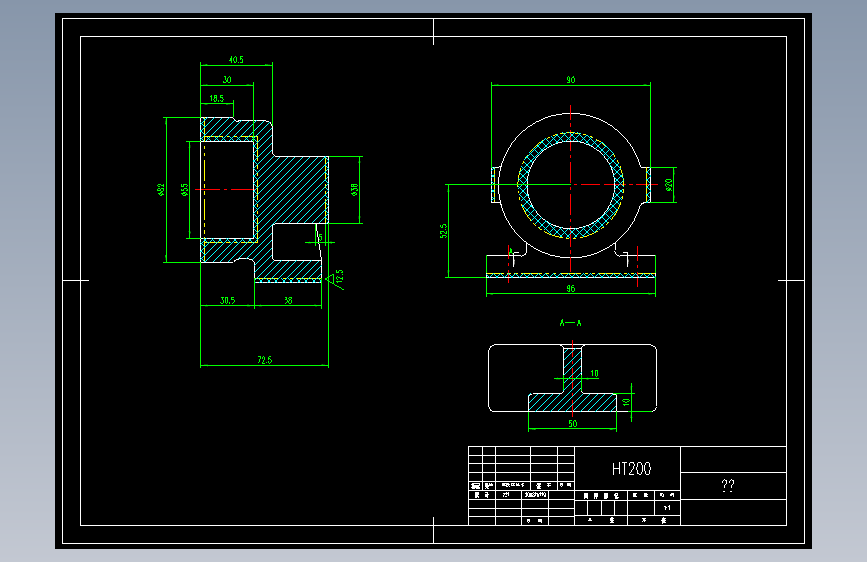Select the 96 base width dimension
This screenshot has height=562, width=867.
[x=571, y=288]
